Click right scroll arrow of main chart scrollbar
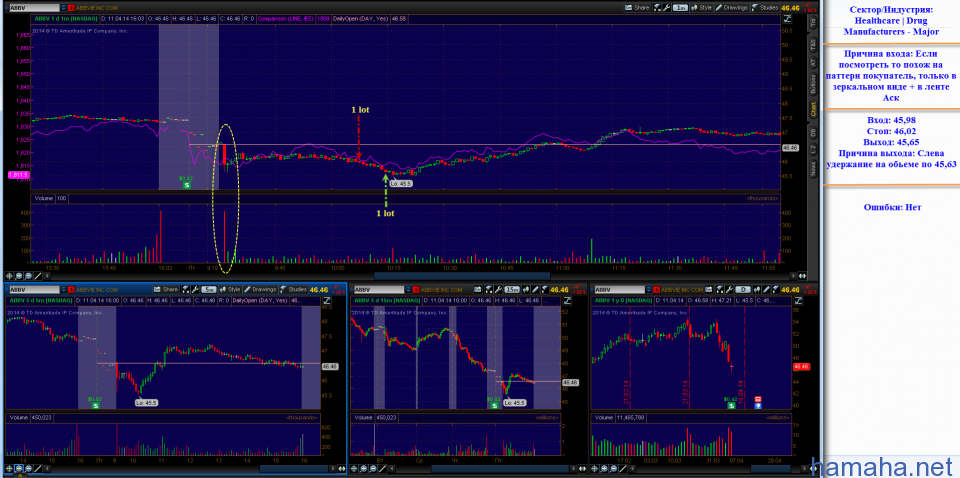 pyautogui.click(x=793, y=276)
